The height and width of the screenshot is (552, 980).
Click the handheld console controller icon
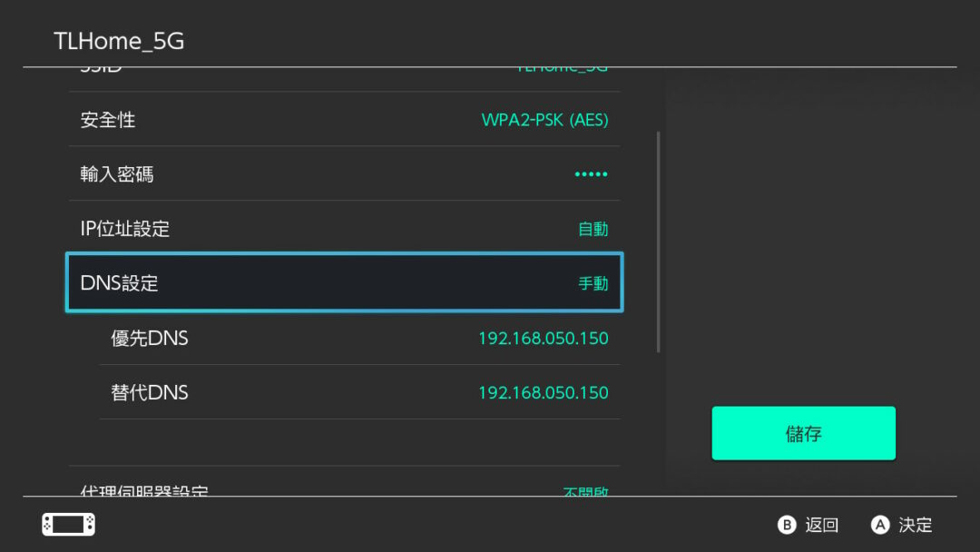click(69, 525)
